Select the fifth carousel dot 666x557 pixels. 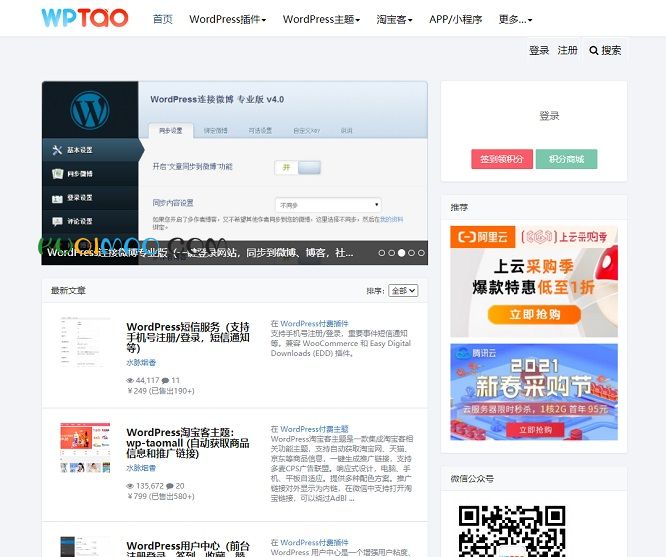[x=421, y=253]
